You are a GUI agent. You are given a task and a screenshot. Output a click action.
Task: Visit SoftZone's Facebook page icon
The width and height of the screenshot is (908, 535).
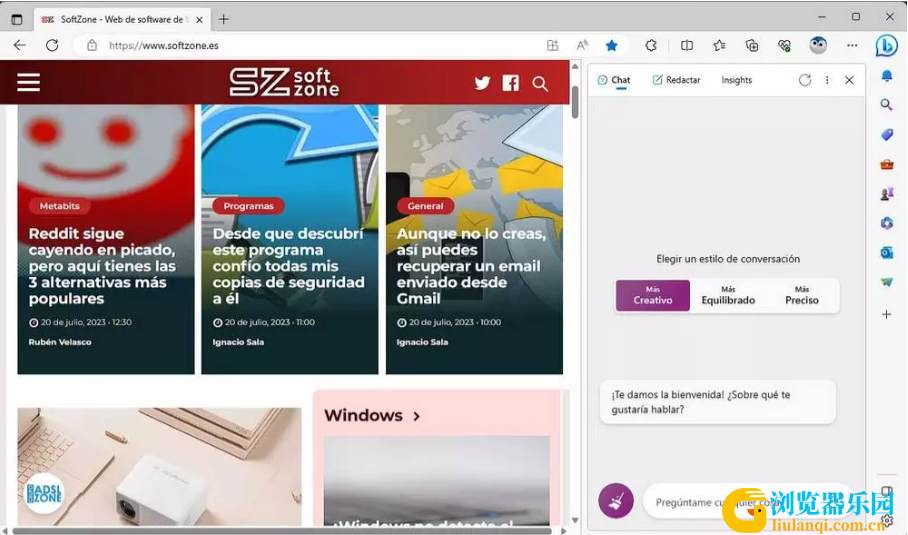pos(511,83)
